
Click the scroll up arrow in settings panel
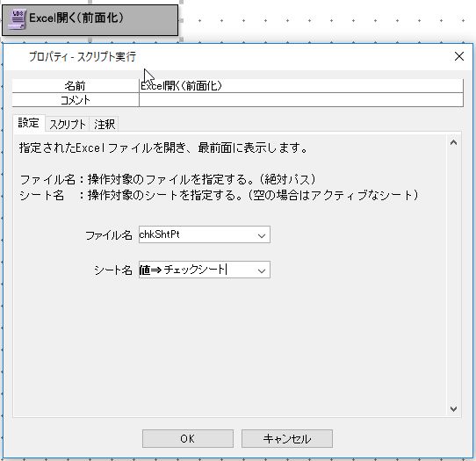[453, 142]
